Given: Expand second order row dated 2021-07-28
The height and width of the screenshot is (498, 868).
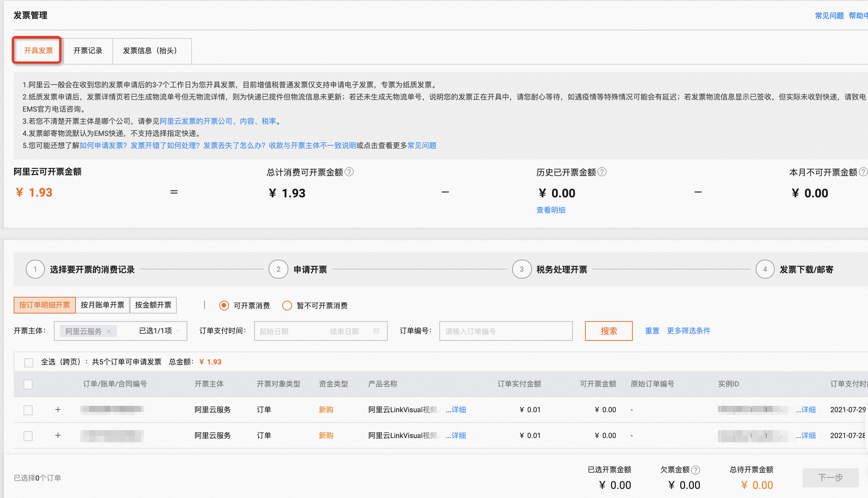Looking at the screenshot, I should point(58,435).
